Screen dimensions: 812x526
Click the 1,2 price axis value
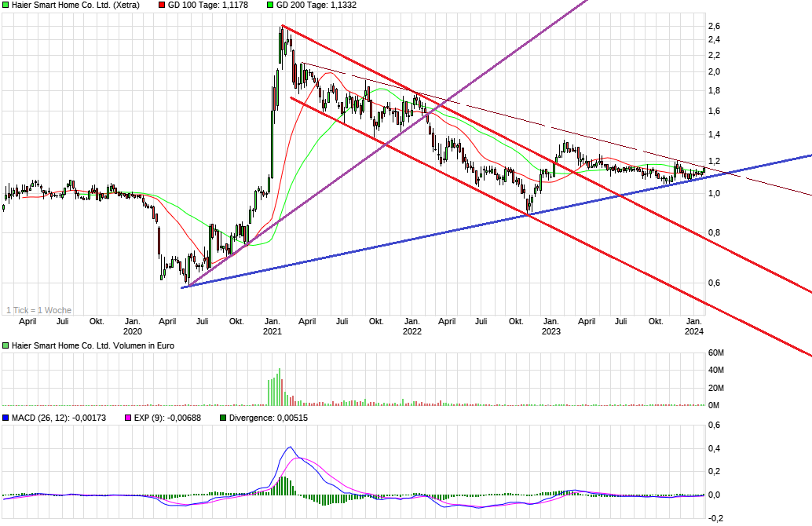coord(714,162)
